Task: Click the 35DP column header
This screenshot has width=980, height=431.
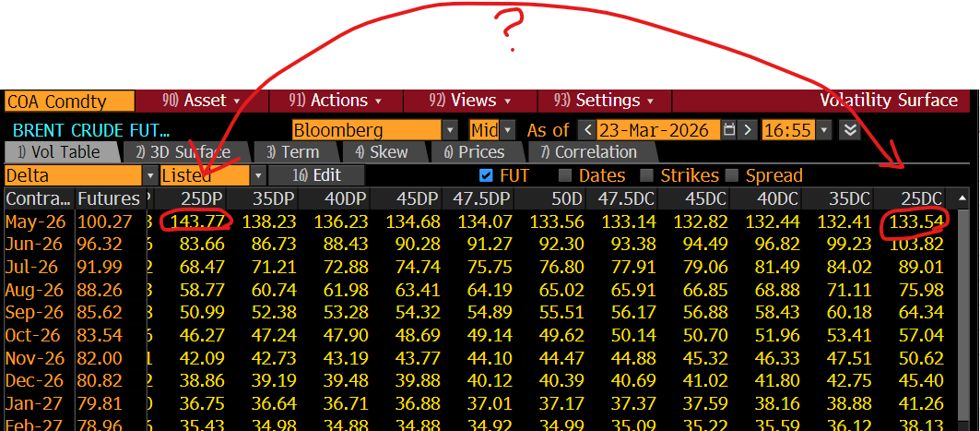Action: [x=263, y=199]
